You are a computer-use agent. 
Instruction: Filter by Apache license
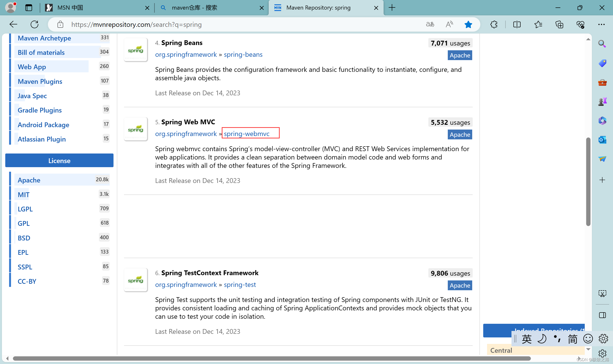[29, 180]
